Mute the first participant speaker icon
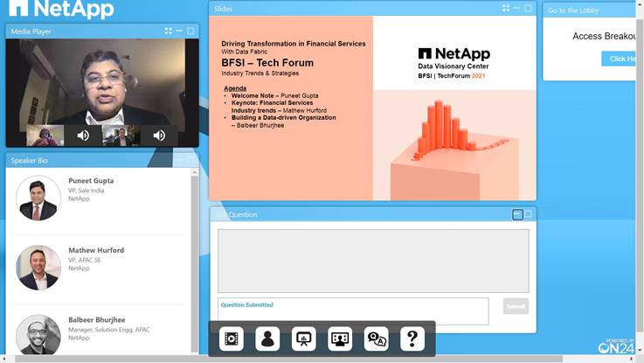Screen dimensions: 644x363 (83, 136)
